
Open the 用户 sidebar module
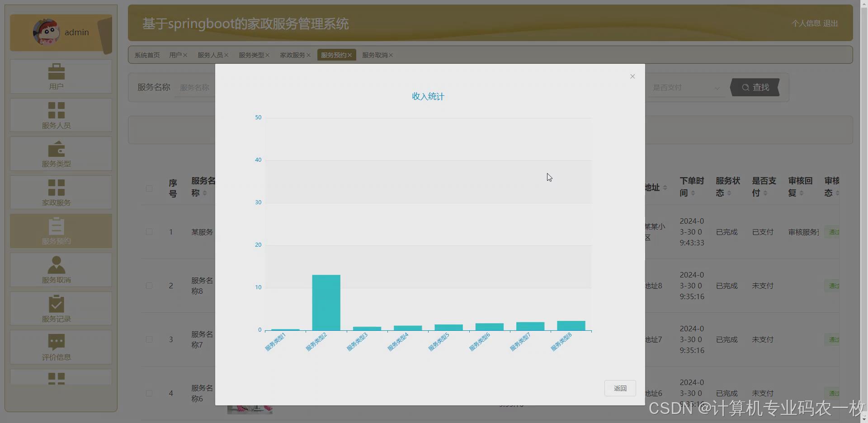pos(60,76)
